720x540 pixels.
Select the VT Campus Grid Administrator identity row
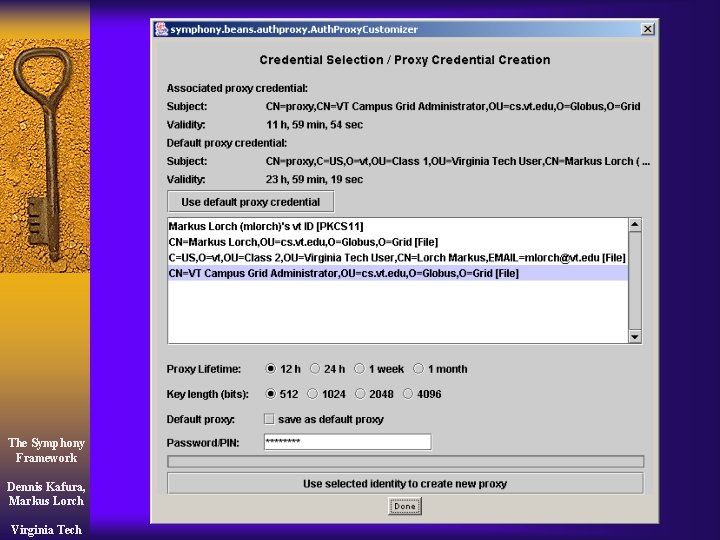click(x=398, y=273)
